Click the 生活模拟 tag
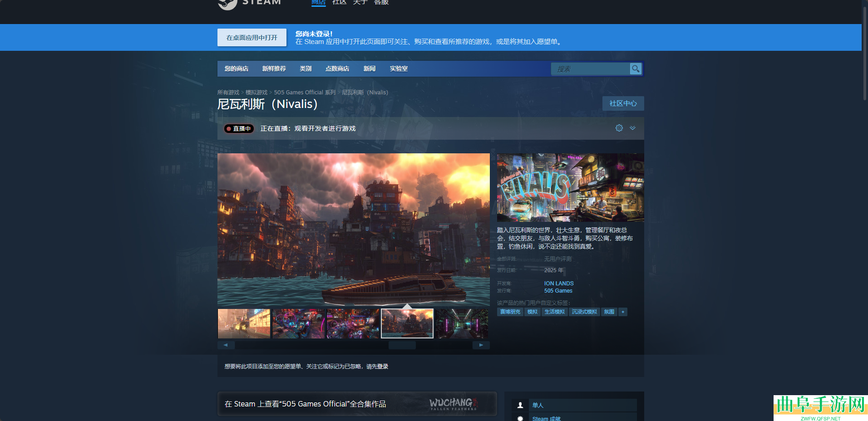868x421 pixels. (555, 312)
